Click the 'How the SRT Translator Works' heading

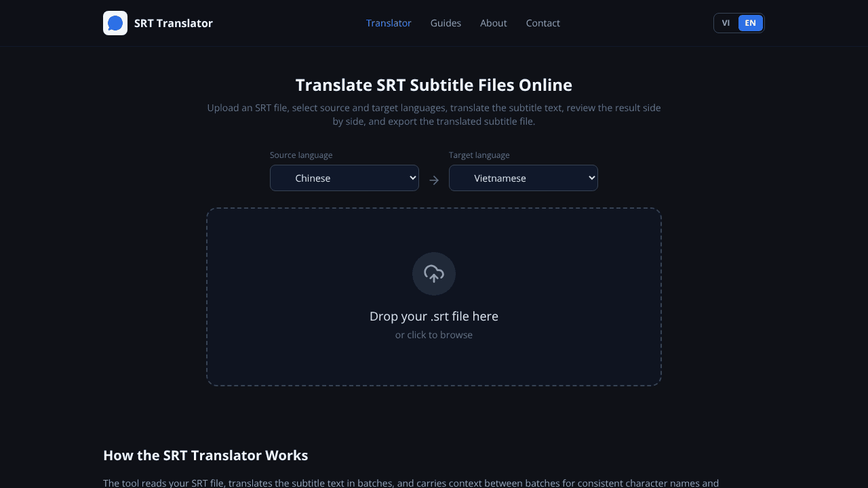205,455
